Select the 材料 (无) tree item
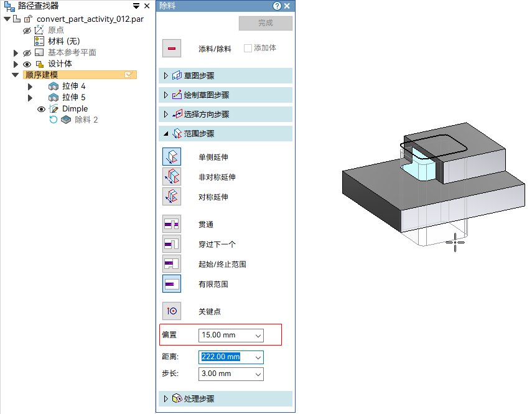The image size is (532, 414). 64,41
